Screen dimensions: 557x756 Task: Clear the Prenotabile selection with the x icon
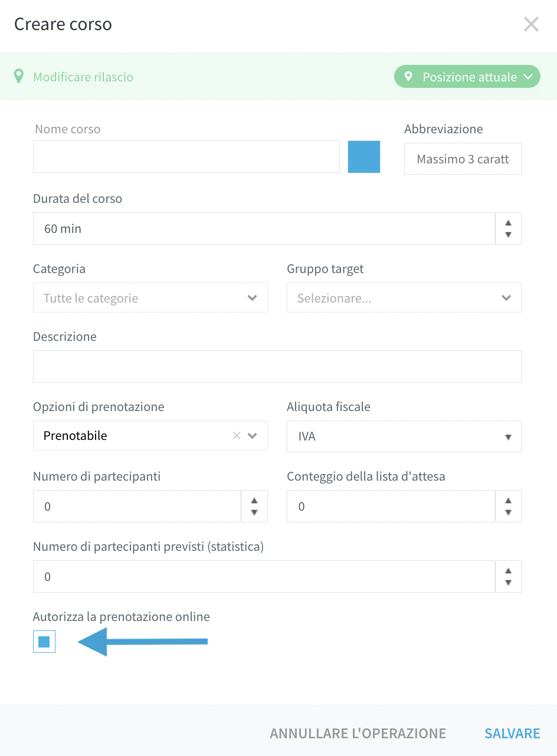(237, 436)
